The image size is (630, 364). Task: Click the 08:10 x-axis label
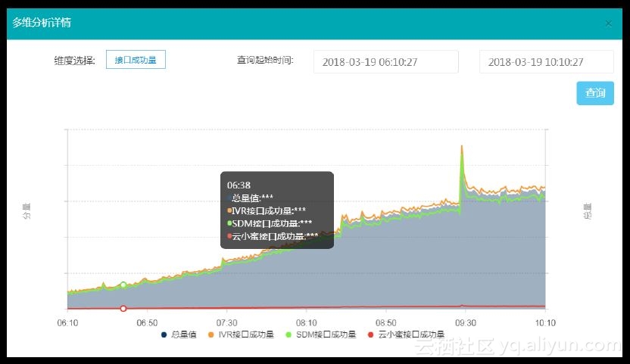coord(306,323)
